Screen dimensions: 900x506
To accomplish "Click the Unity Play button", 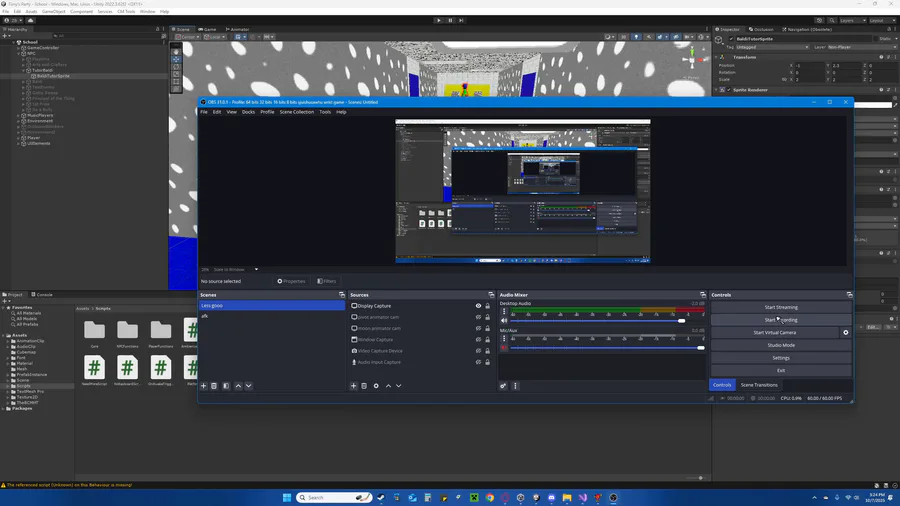I will tap(439, 20).
